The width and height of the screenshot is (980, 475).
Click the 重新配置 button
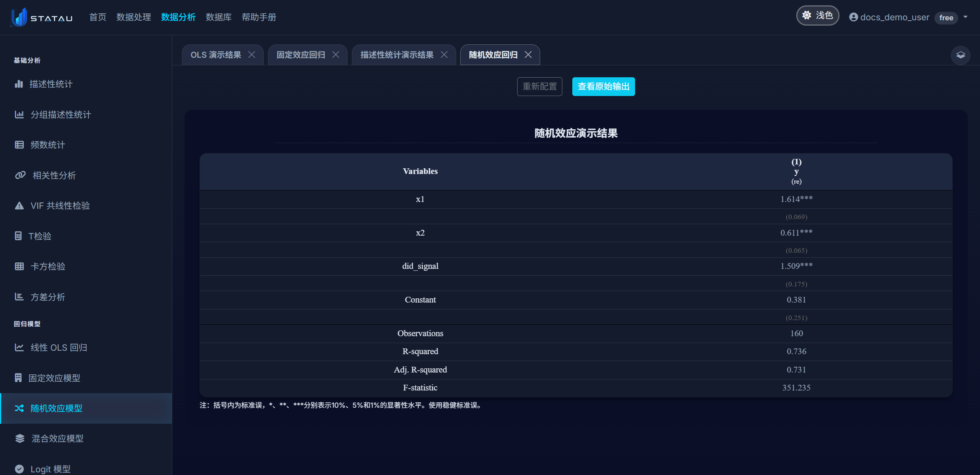pos(540,86)
